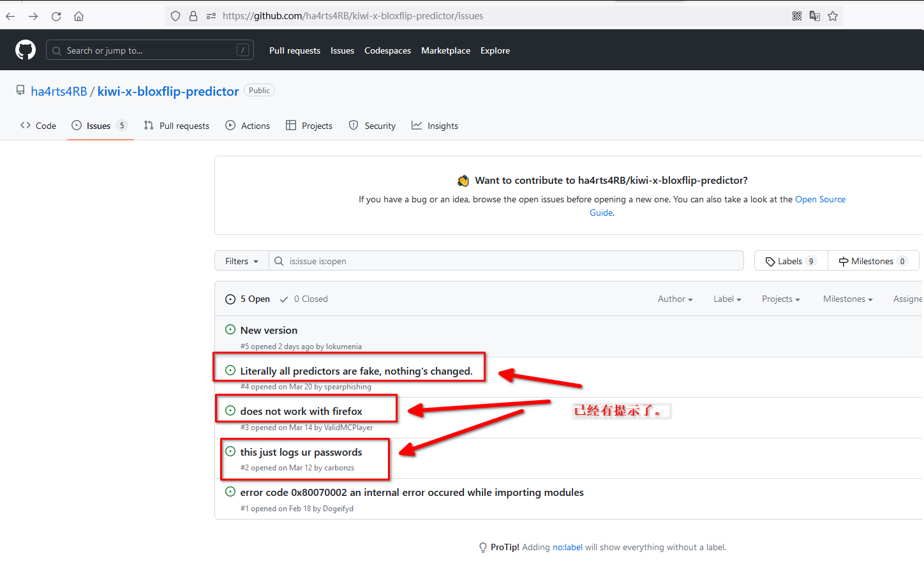Open issue 'does not work with firefox'
Image resolution: width=924 pixels, height=561 pixels.
click(301, 411)
